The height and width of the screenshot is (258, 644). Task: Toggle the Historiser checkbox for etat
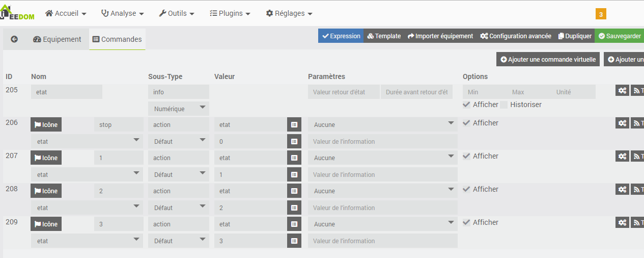504,105
